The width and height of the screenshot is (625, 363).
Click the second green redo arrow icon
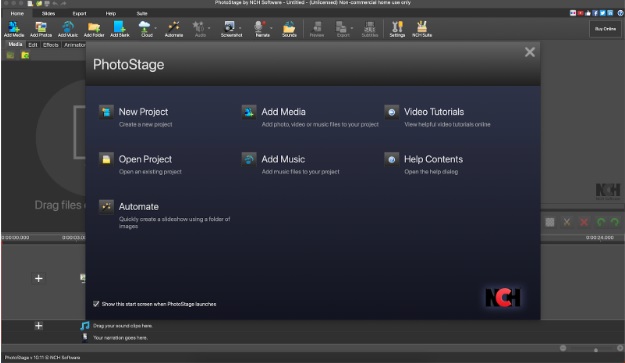tap(615, 222)
